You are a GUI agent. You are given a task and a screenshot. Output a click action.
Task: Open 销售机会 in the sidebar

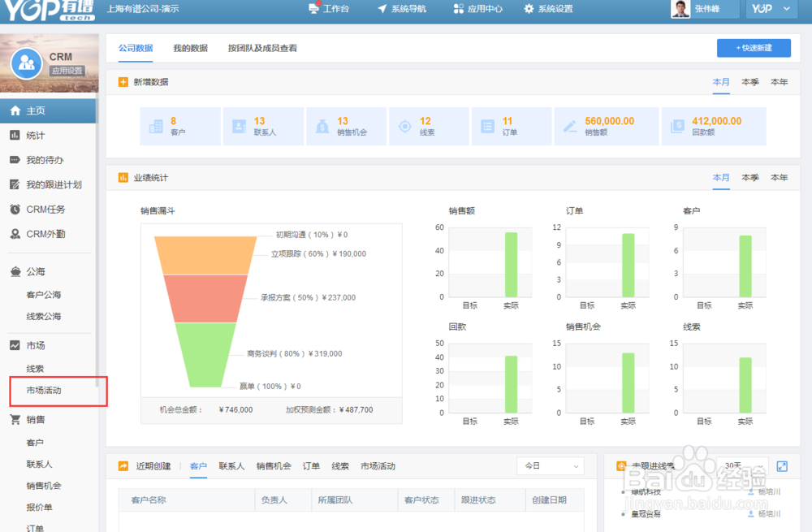click(44, 486)
